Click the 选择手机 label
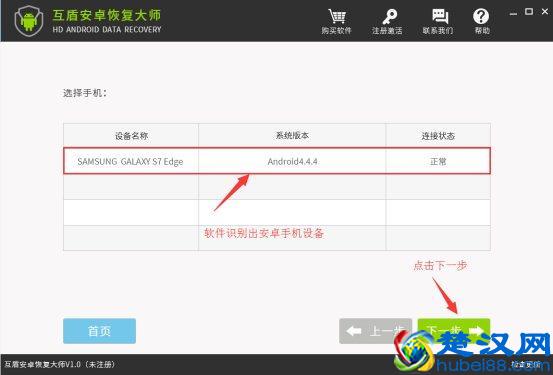The height and width of the screenshot is (375, 553). pyautogui.click(x=85, y=93)
